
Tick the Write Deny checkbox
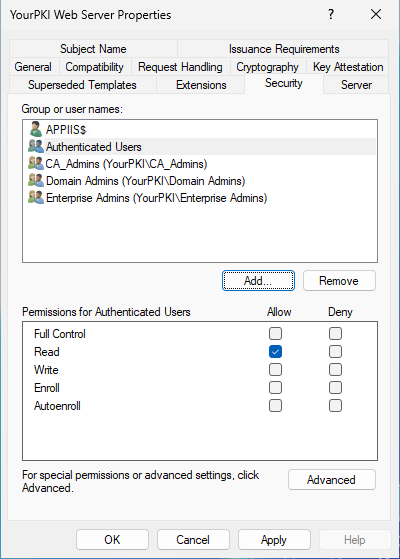click(x=335, y=370)
